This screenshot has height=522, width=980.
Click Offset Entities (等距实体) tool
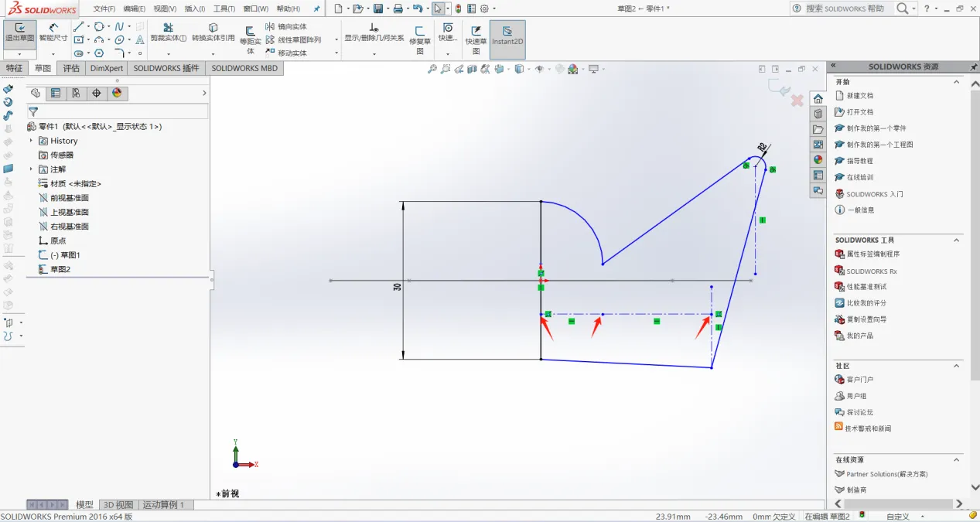click(250, 40)
